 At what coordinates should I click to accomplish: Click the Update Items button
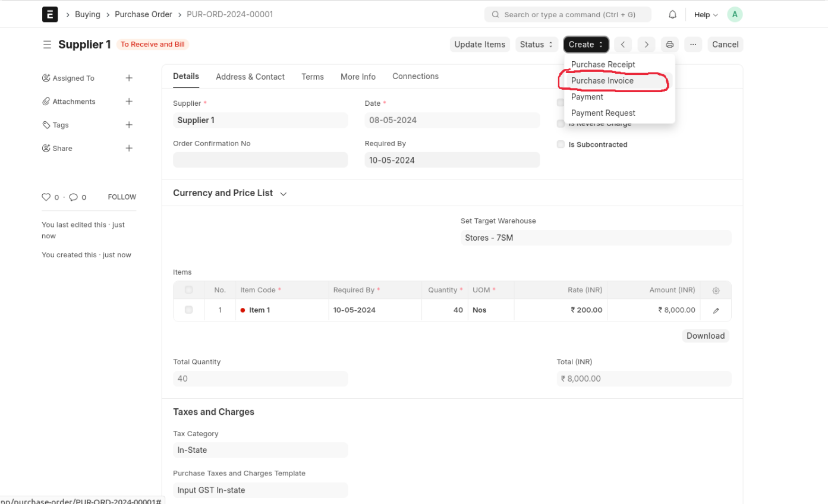[x=480, y=45]
